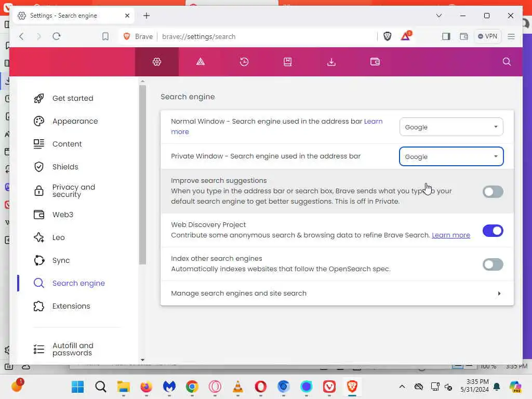Open Content settings section
Viewport: 532px width, 399px height.
coord(67,144)
